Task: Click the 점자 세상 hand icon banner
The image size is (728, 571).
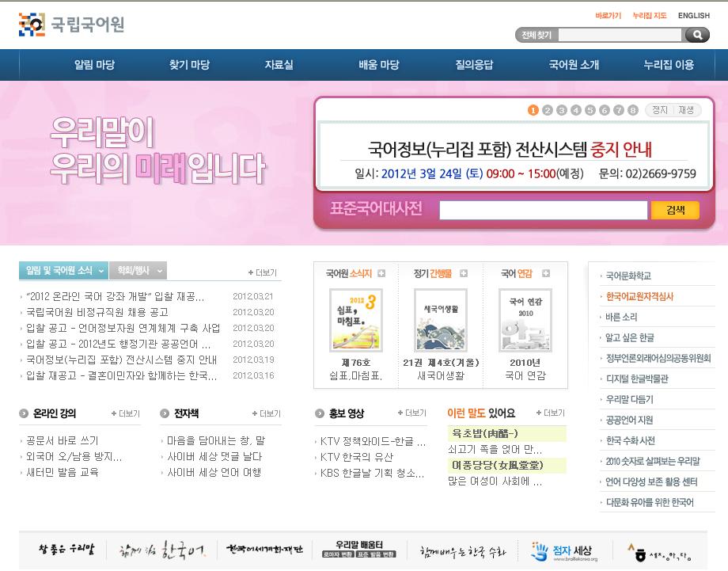Action: 564,551
